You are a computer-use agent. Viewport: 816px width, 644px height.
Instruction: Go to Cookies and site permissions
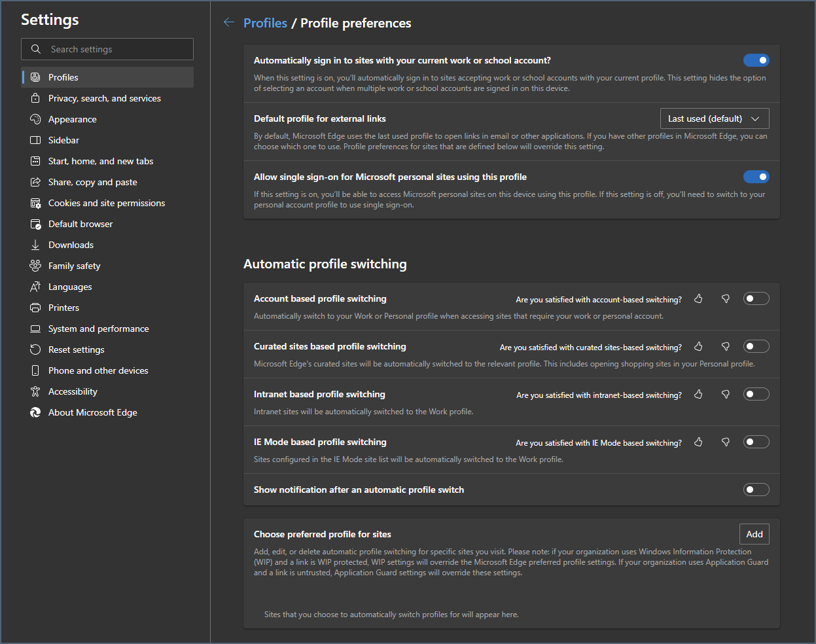point(107,203)
